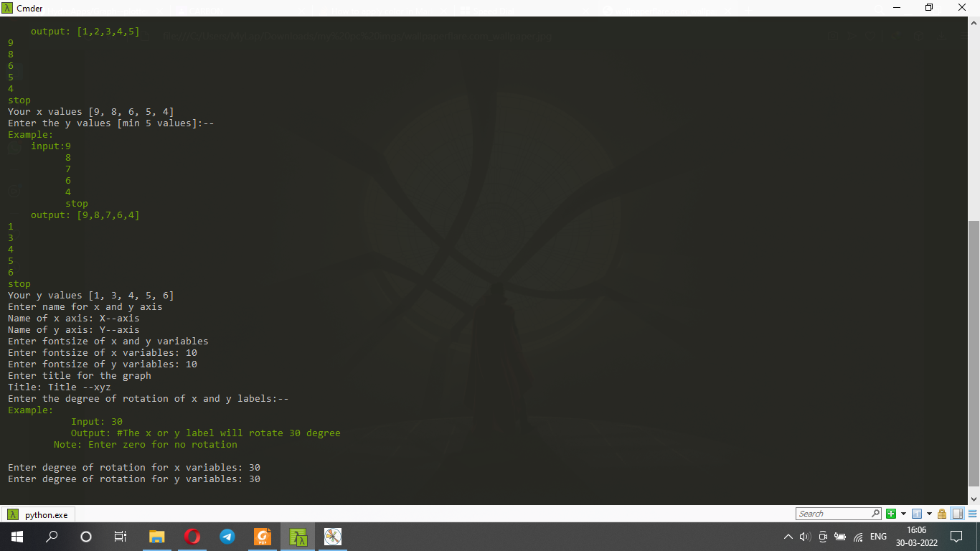Click 'Enter the y values [min 5 values]:--' line

111,123
